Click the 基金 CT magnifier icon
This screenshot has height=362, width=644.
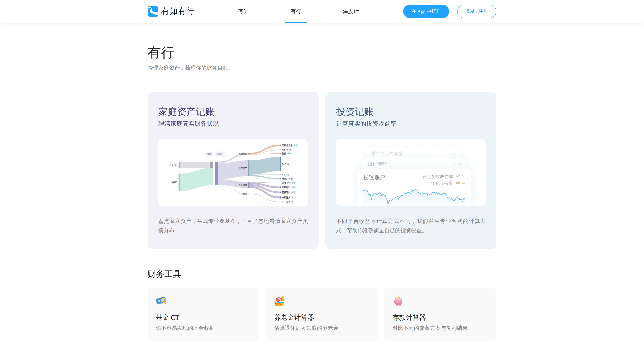pos(161,300)
